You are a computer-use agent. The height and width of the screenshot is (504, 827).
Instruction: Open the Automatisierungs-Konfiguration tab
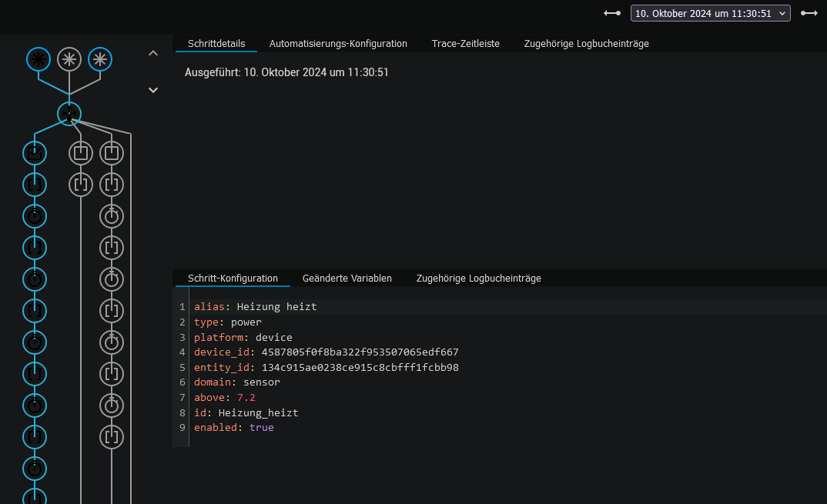[338, 44]
